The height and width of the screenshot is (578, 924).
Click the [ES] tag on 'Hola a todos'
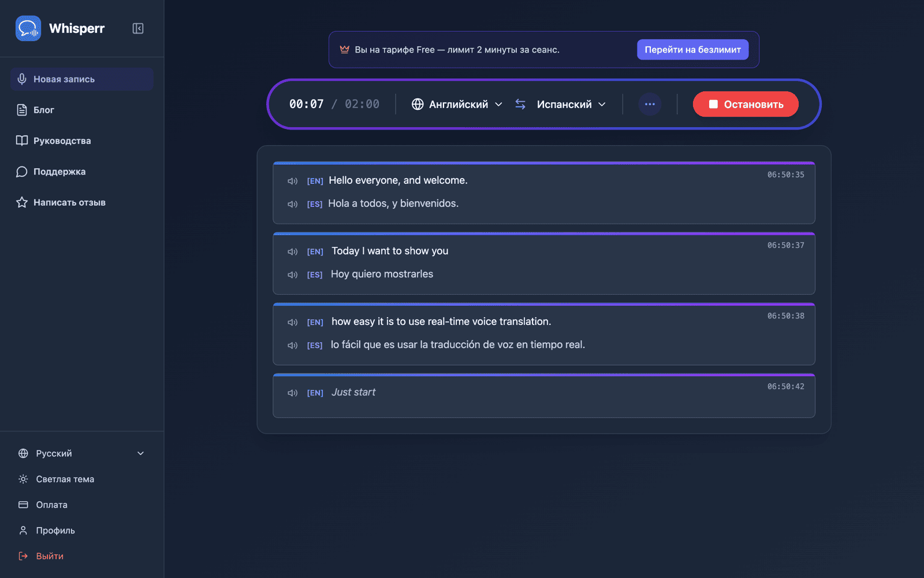click(x=315, y=204)
